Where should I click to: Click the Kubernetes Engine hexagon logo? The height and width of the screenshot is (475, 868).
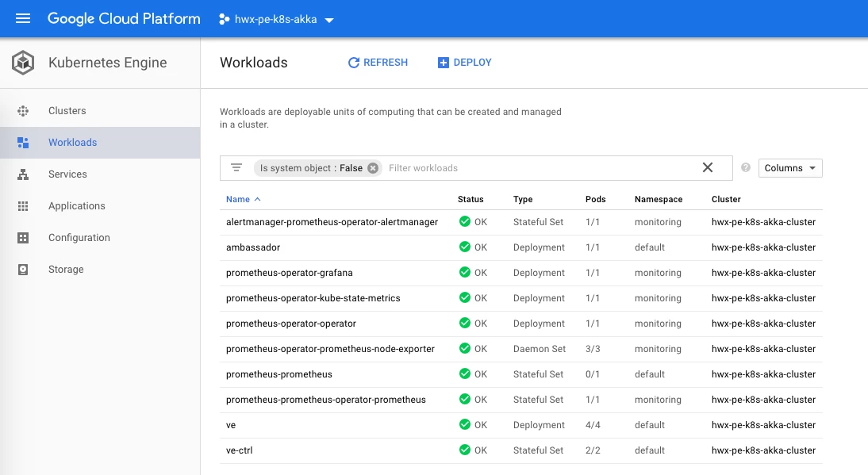coord(23,63)
